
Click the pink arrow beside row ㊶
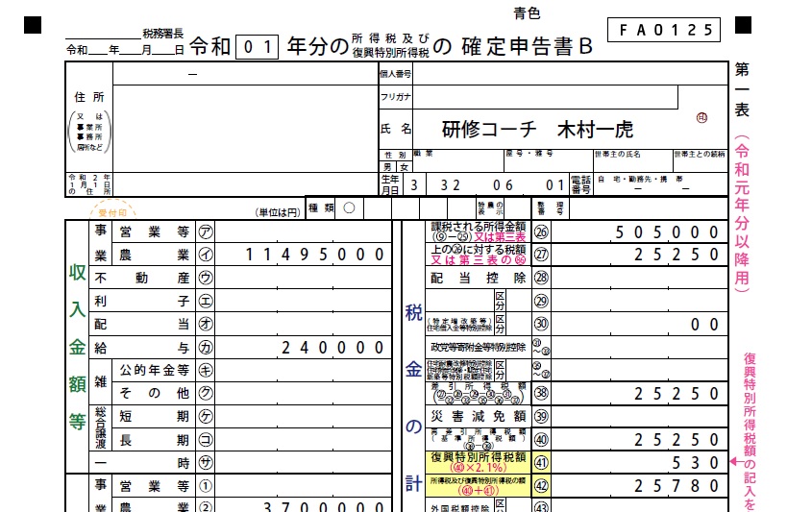[737, 461]
